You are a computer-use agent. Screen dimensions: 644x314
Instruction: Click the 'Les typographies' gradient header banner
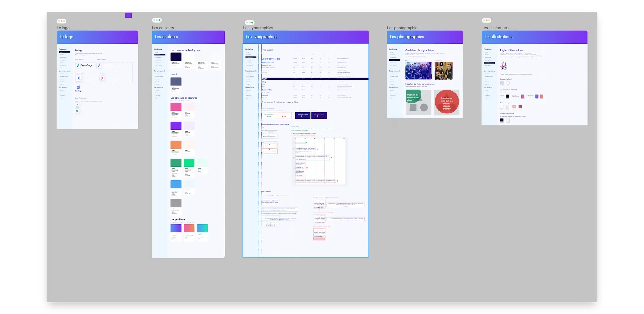(x=306, y=37)
